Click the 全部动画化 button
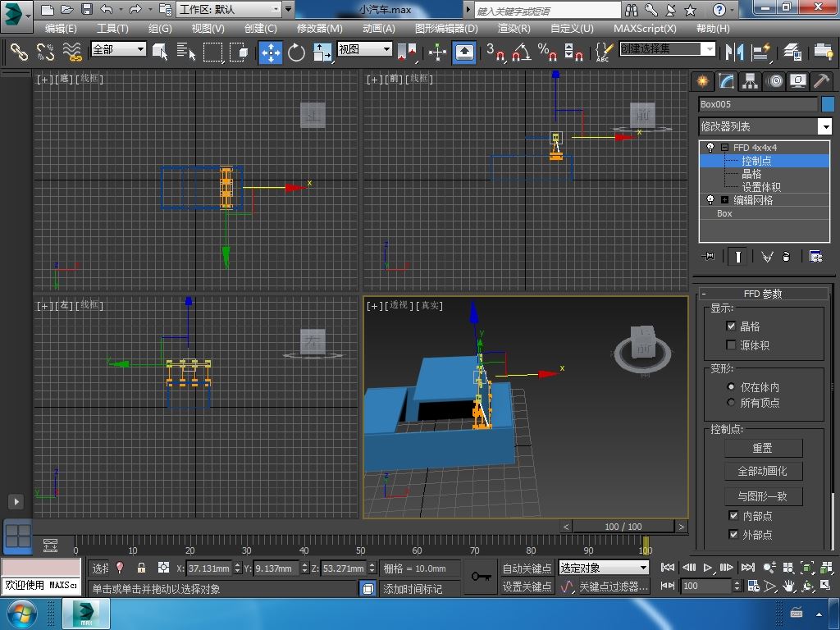This screenshot has height=630, width=840. (763, 471)
